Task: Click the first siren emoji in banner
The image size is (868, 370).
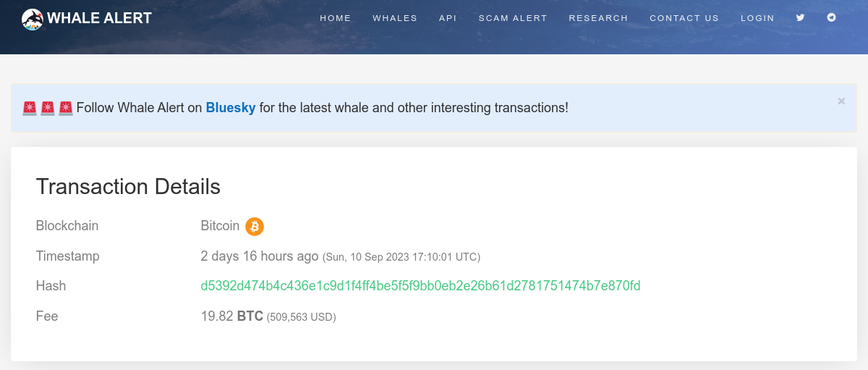Action: (x=30, y=108)
